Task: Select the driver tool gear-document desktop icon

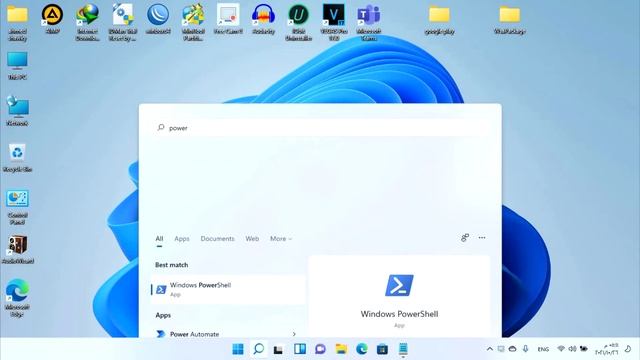Action: click(122, 22)
